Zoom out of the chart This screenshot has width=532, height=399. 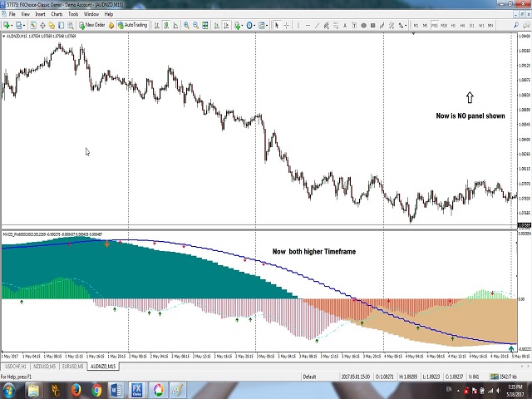point(196,26)
